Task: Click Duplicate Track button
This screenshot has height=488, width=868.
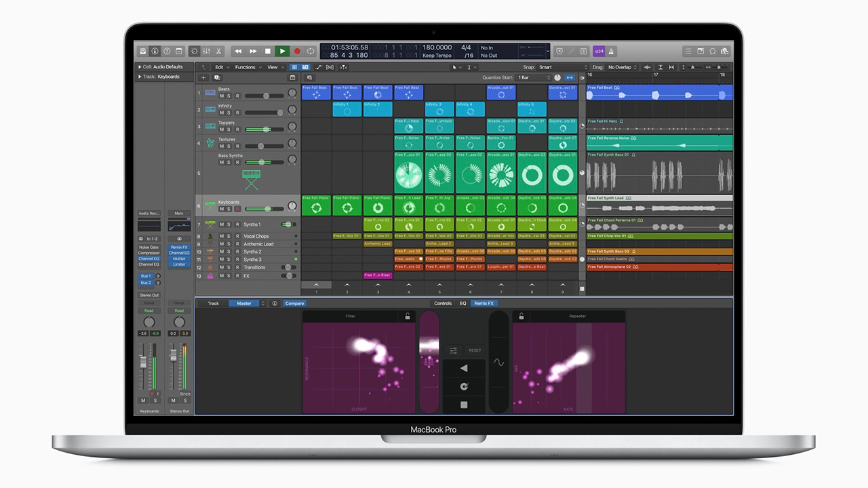Action: coord(216,77)
